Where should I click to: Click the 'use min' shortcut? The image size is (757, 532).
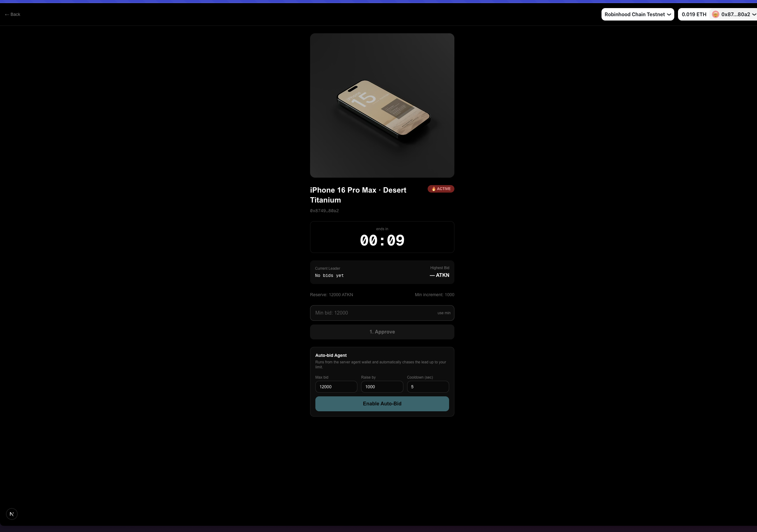pyautogui.click(x=444, y=313)
